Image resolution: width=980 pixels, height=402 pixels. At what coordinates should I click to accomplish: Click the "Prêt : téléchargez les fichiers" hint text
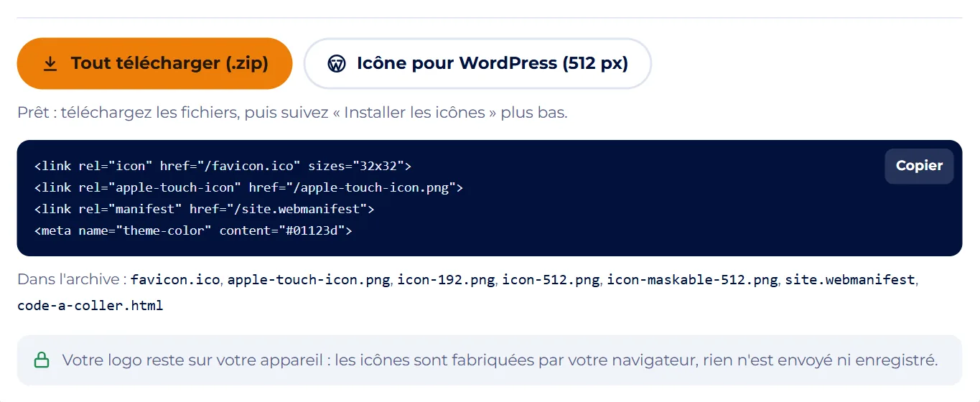[292, 113]
